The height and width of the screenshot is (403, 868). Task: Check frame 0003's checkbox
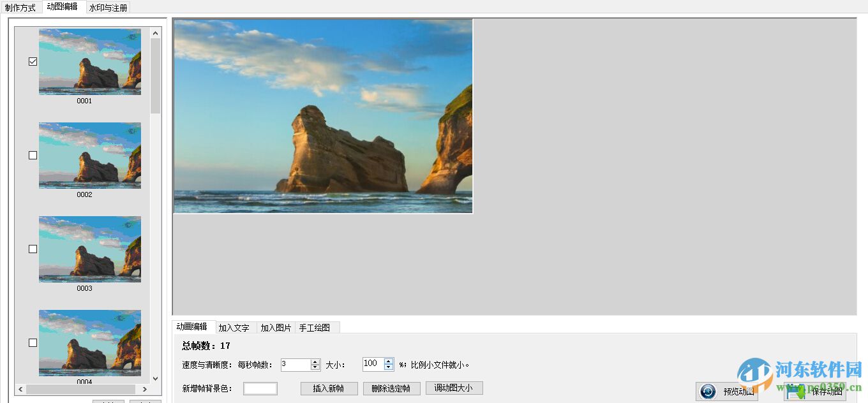(x=32, y=249)
